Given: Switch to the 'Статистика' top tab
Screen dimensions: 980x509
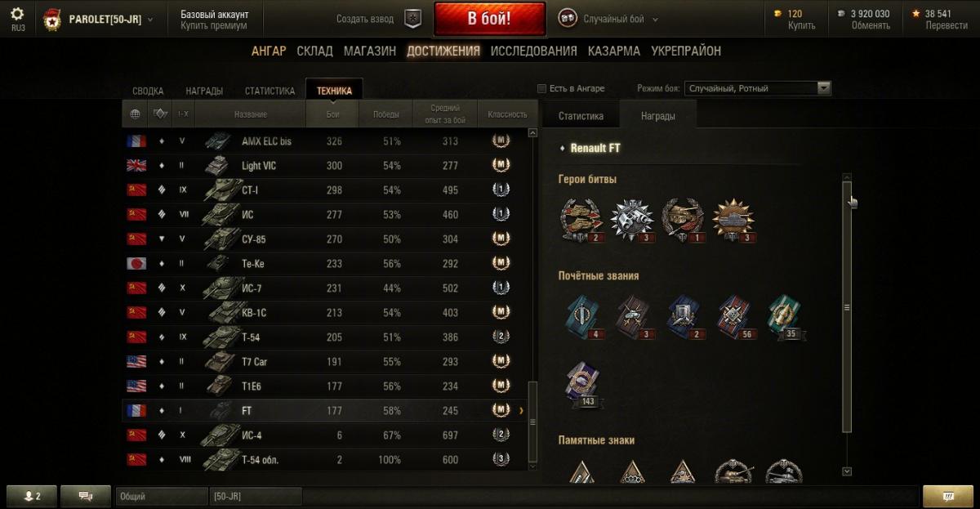Looking at the screenshot, I should coord(269,91).
